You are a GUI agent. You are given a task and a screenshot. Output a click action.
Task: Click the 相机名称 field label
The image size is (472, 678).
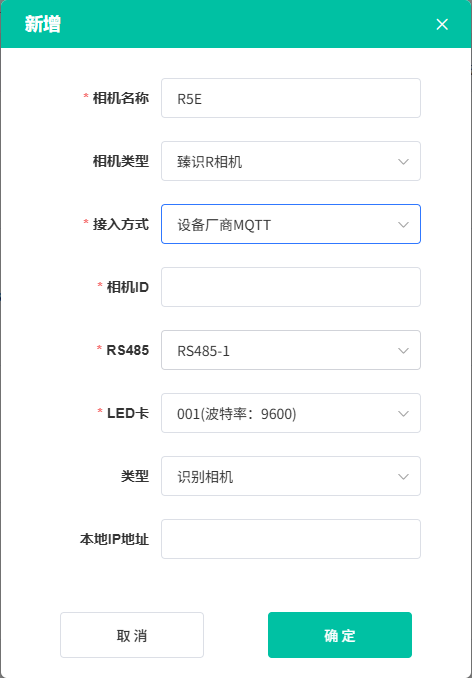[x=121, y=98]
